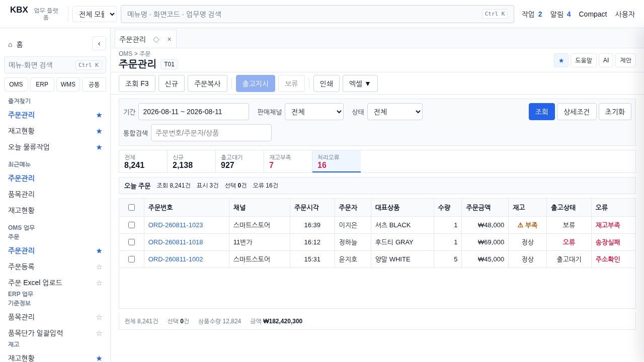
Task: Switch to the 공통 module tab
Action: coord(94,84)
